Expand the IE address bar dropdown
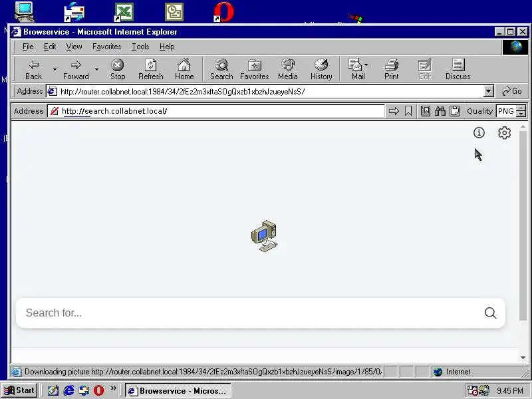This screenshot has width=532, height=399. (488, 91)
